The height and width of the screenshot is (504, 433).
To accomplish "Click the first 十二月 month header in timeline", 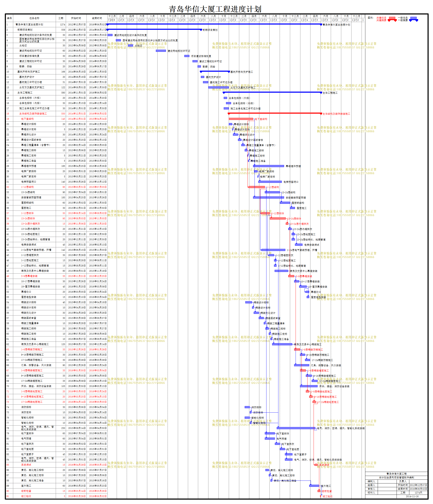I will (112, 16).
